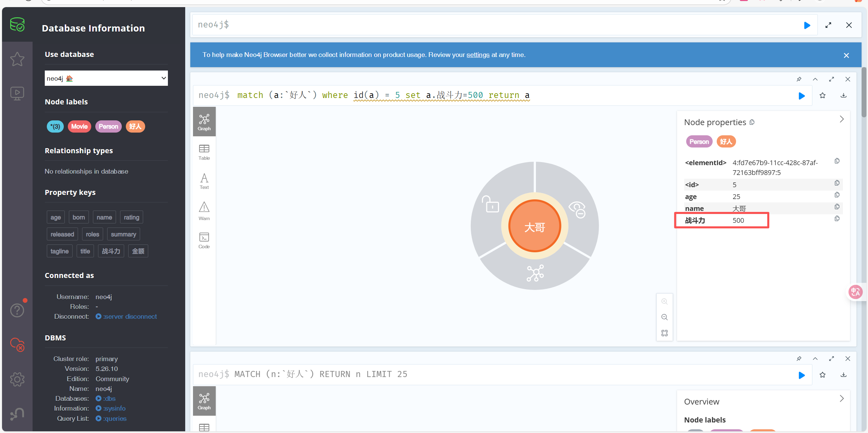868x433 pixels.
Task: Open the Favorites star sidebar icon
Action: pyautogui.click(x=17, y=59)
